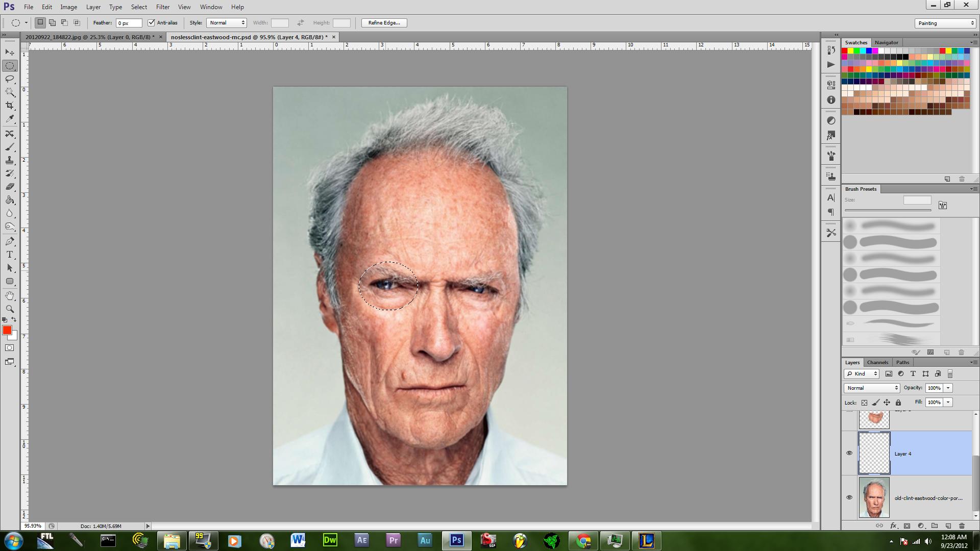Open the Painting workspace dropdown
This screenshot has width=980, height=551.
[x=945, y=23]
